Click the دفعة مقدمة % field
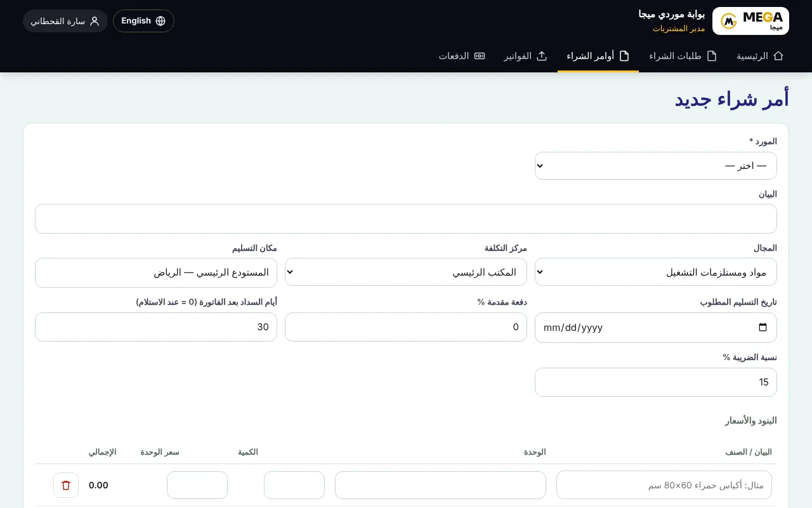Image resolution: width=812 pixels, height=508 pixels. click(406, 327)
